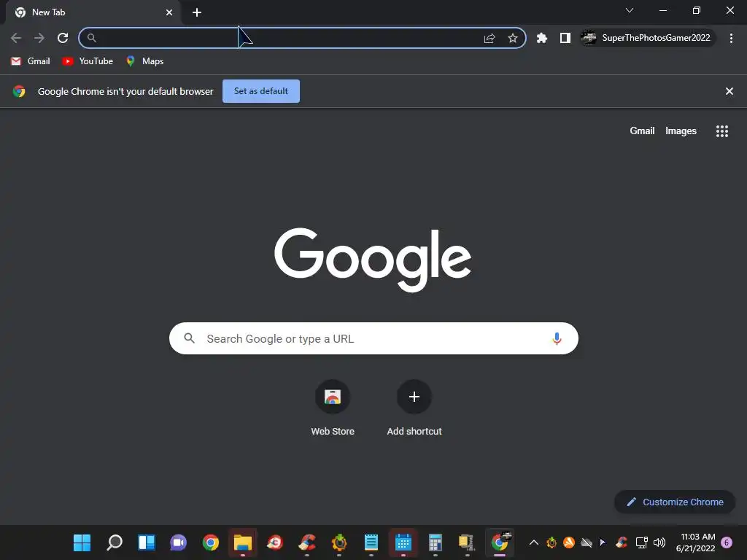Click the Search Google or type a URL box
This screenshot has width=747, height=560.
coord(374,338)
